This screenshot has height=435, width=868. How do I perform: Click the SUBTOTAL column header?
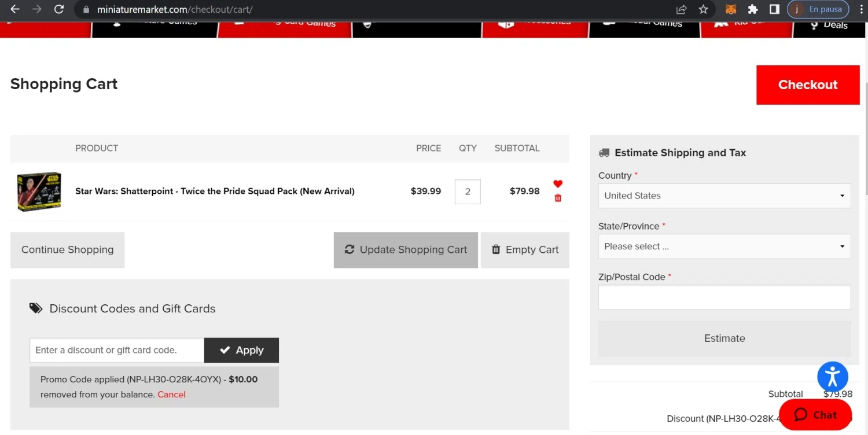click(x=517, y=148)
